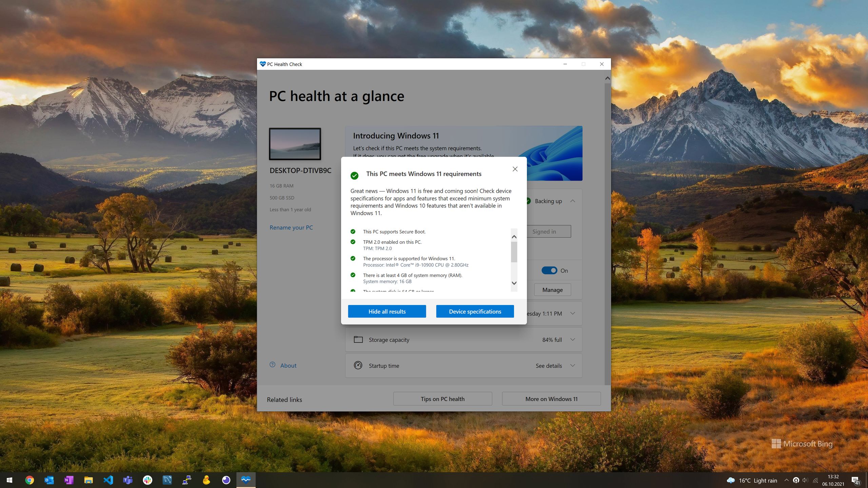
Task: Expand the Startup time details
Action: tap(572, 366)
